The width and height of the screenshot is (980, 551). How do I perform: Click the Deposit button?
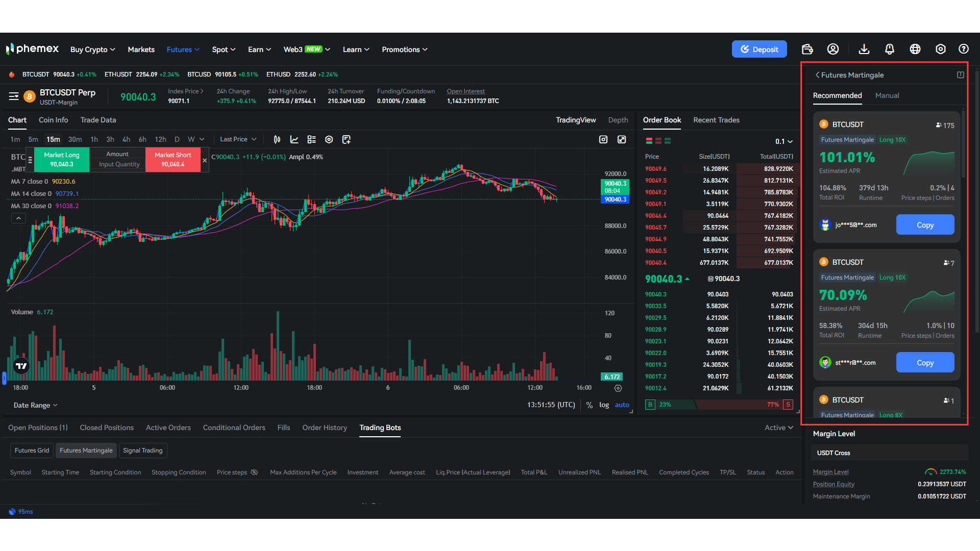(759, 49)
